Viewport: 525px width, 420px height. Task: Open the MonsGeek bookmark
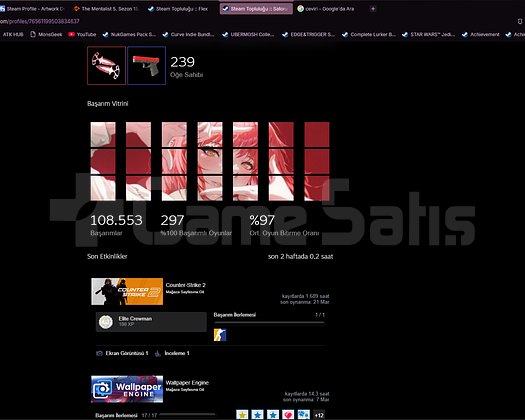[x=46, y=34]
